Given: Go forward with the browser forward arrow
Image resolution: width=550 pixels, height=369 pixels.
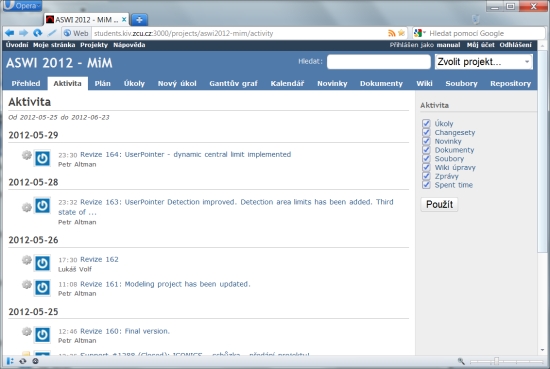Looking at the screenshot, I should 24,33.
